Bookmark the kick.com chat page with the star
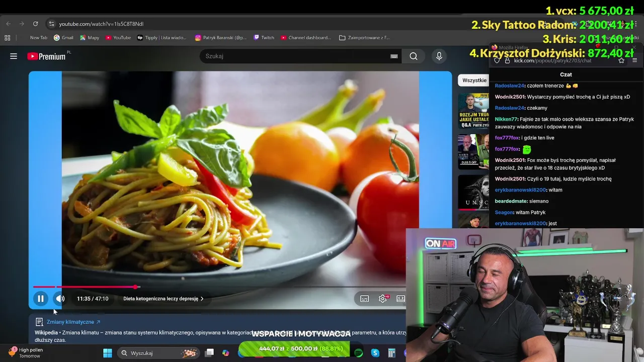The width and height of the screenshot is (644, 362). point(621,60)
